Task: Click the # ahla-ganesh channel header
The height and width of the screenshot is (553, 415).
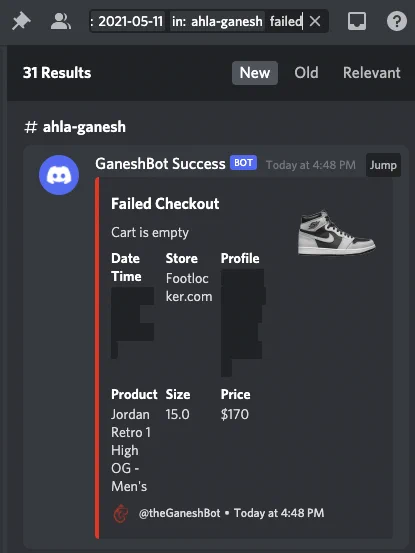Action: 75,127
